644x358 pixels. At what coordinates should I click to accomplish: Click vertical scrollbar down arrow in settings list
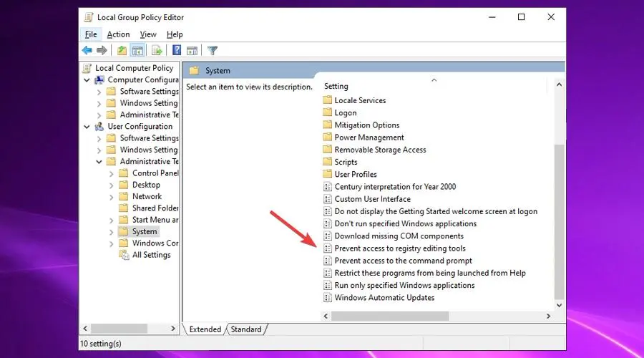coord(559,306)
